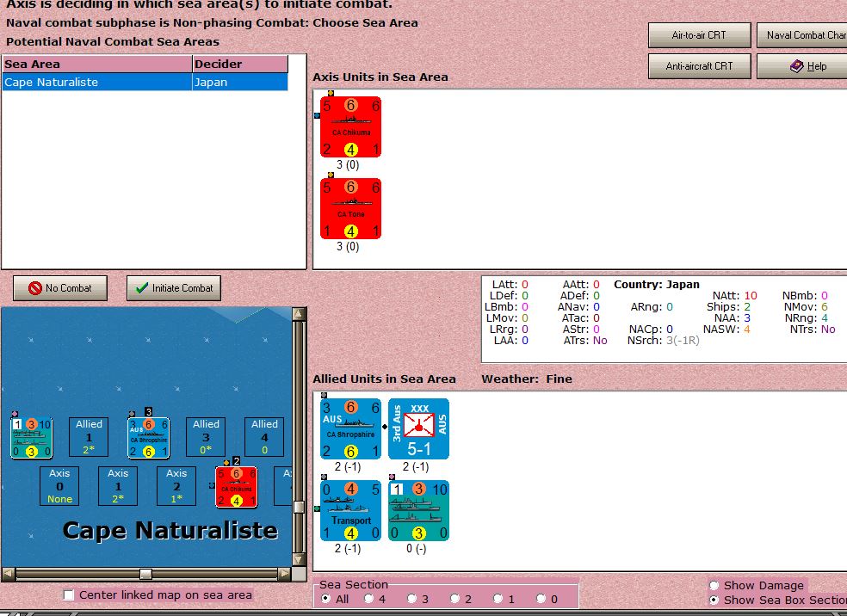Select CA Shropshire in Allied units panel
This screenshot has height=616, width=847.
[x=350, y=428]
